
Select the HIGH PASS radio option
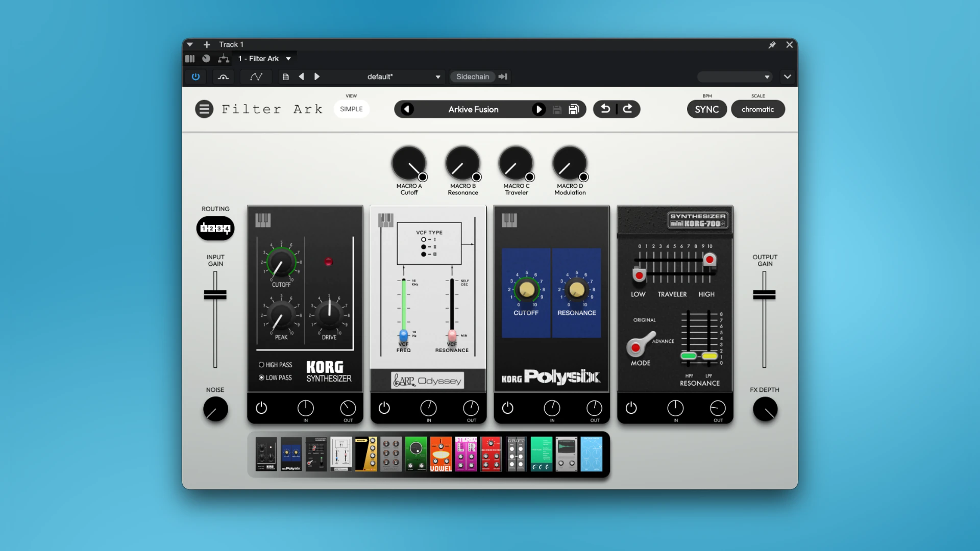pyautogui.click(x=276, y=365)
